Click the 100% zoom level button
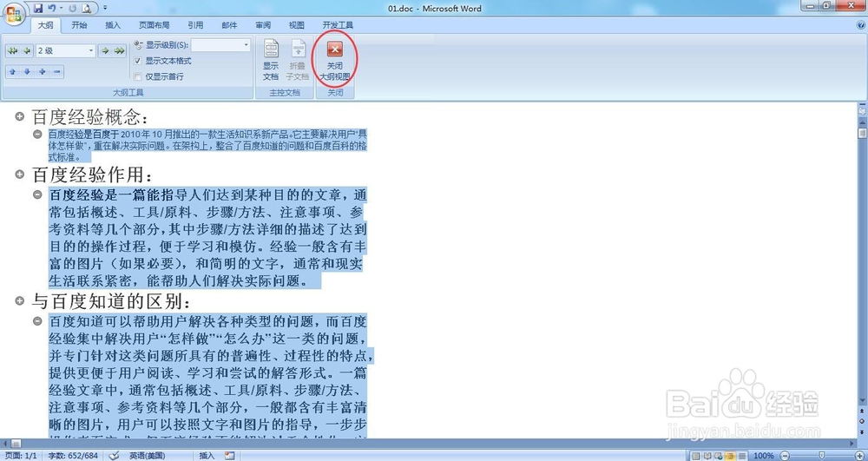 [x=763, y=456]
